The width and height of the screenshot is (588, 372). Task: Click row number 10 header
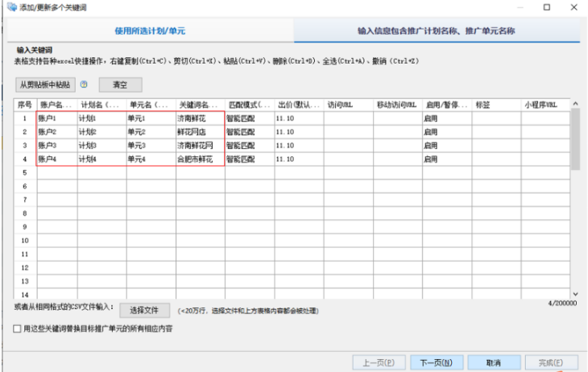25,241
